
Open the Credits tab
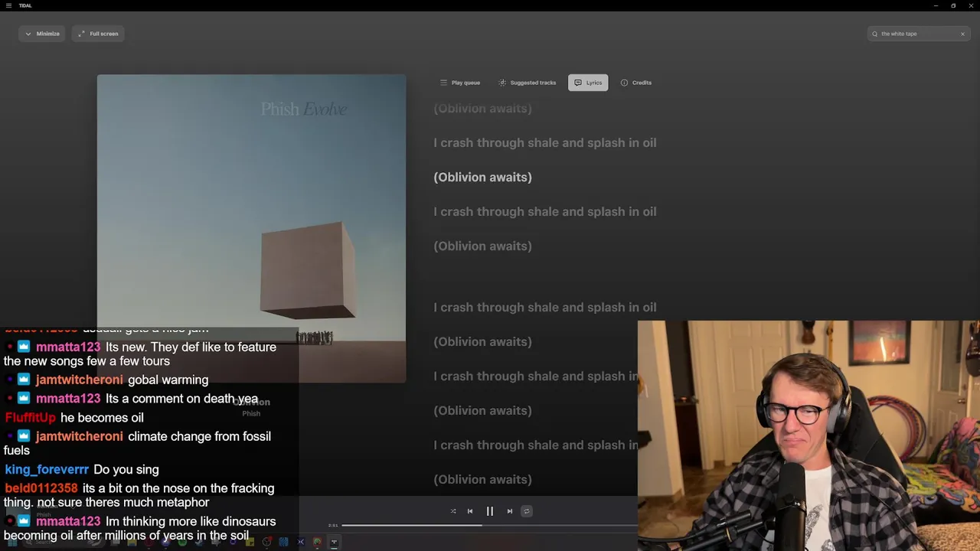pos(636,83)
